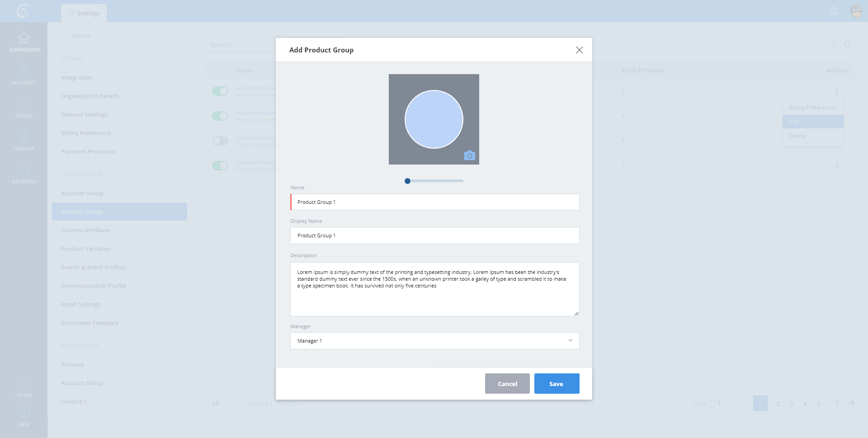Click the New plus icon in sidebar
This screenshot has width=868, height=438.
pyautogui.click(x=24, y=413)
